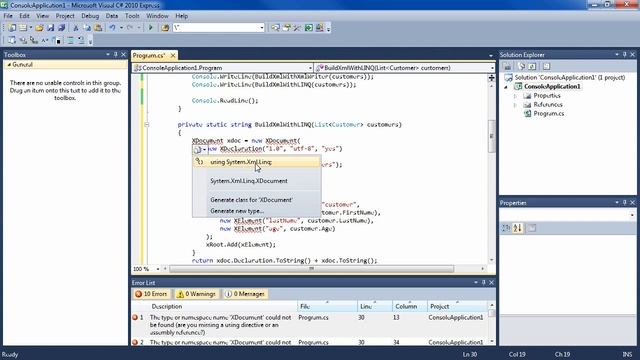Open the File menu
Image resolution: width=640 pixels, height=360 pixels.
(x=8, y=16)
